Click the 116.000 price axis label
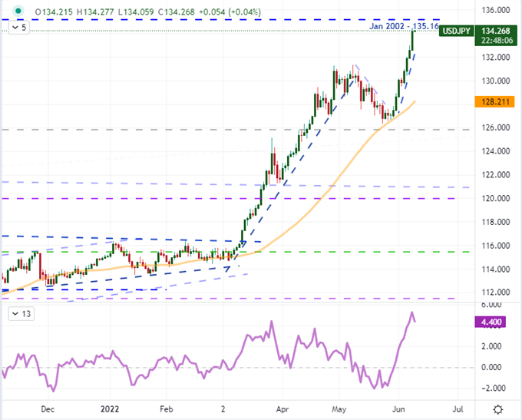The height and width of the screenshot is (420, 522). [x=496, y=246]
